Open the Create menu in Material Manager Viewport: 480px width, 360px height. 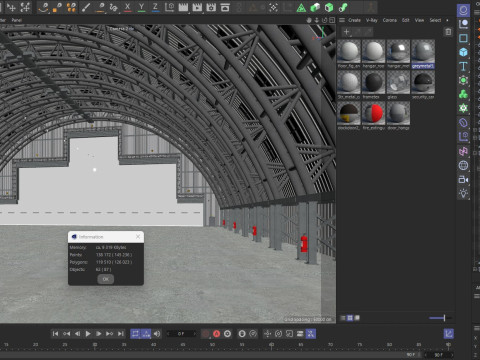(354, 20)
